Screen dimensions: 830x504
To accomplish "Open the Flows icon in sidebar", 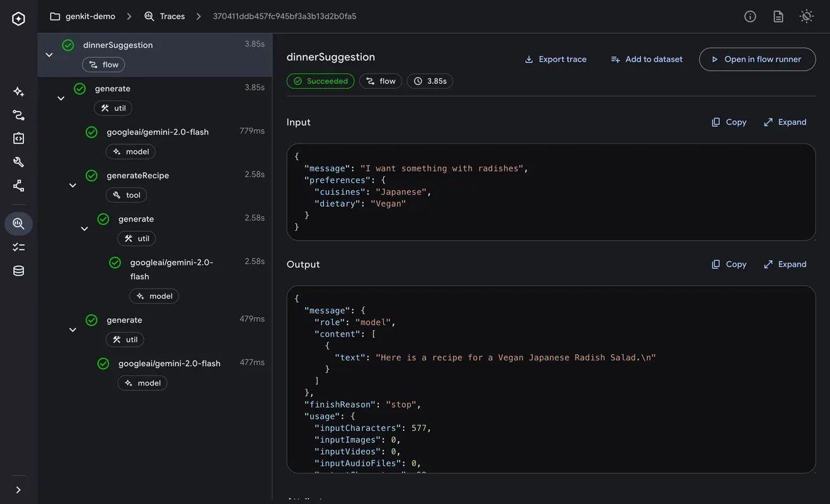I will 18,115.
